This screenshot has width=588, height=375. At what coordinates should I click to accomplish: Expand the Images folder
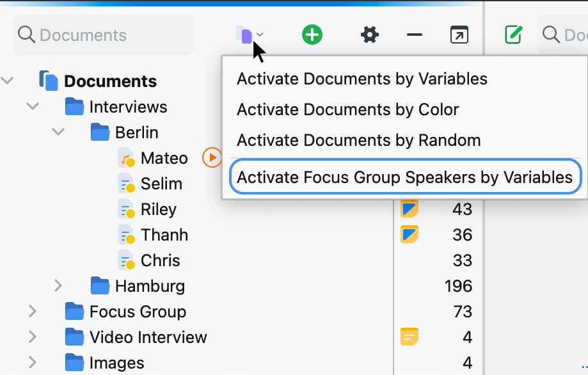coord(32,362)
